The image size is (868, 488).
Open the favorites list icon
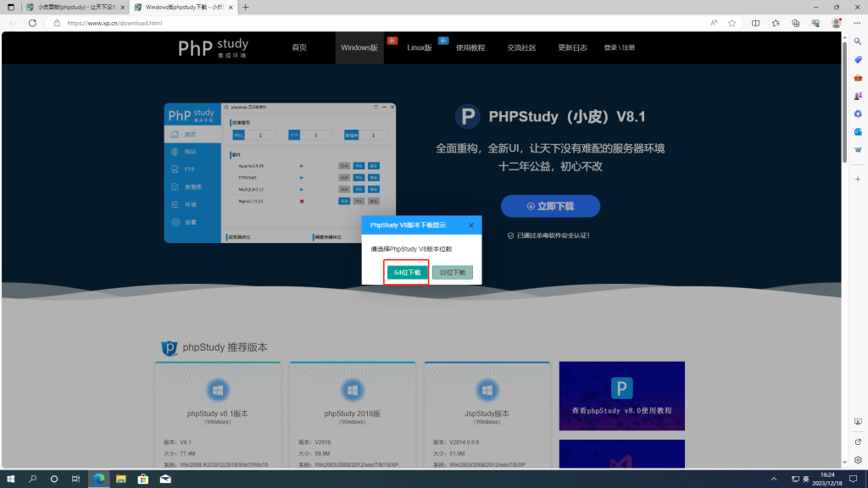point(776,23)
